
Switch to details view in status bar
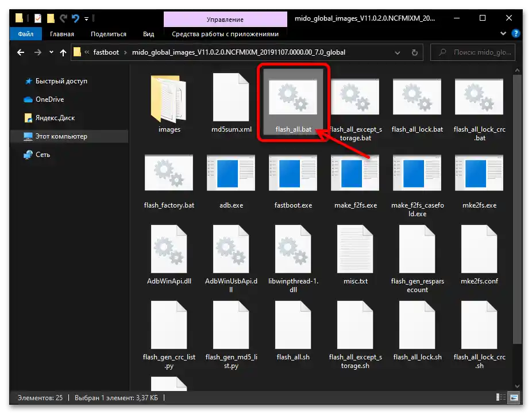(501, 397)
